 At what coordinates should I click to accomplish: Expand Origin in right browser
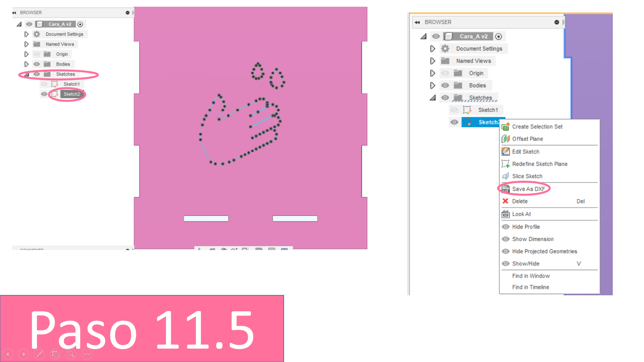click(x=433, y=73)
